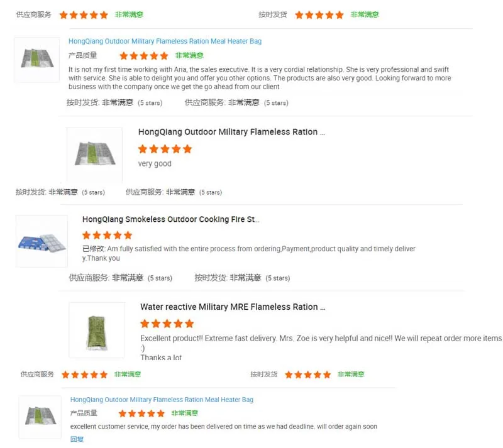Open the large heater bag thumbnail beside 'very good'
The image size is (503, 448).
coord(94,154)
